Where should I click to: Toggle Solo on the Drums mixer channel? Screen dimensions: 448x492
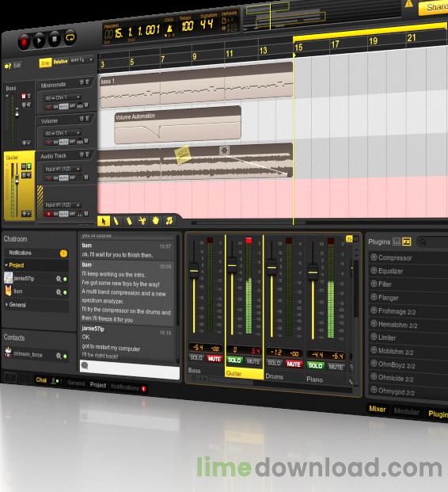[x=274, y=363]
